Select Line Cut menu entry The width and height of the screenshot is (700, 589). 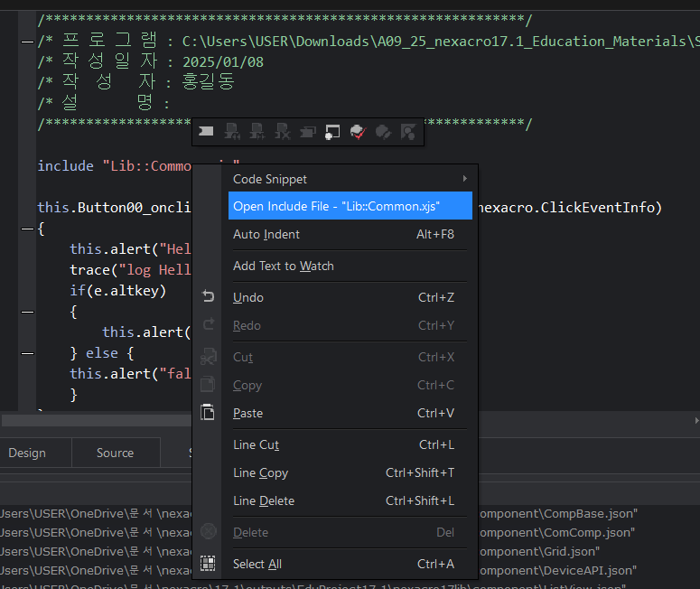point(350,444)
